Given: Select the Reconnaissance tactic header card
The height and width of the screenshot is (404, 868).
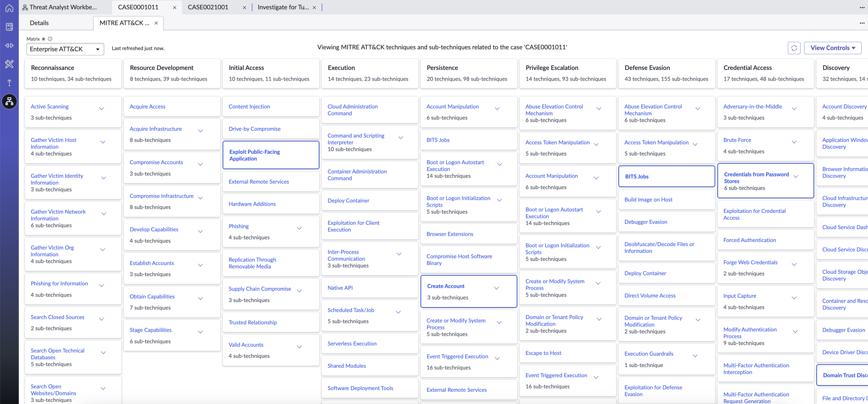Looking at the screenshot, I should pyautogui.click(x=73, y=73).
